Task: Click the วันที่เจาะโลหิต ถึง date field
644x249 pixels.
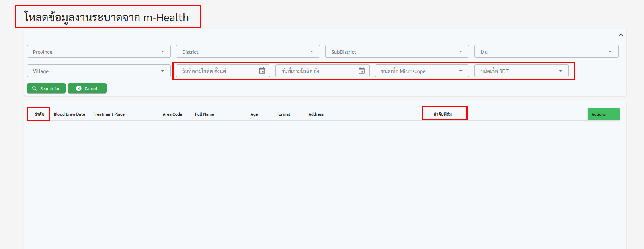Action: [317, 71]
